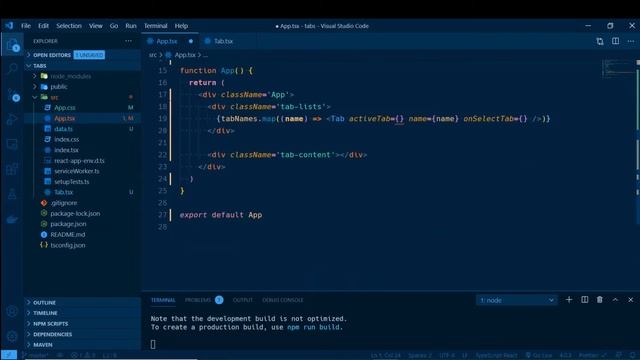Expand the Open Editors section

pos(52,55)
